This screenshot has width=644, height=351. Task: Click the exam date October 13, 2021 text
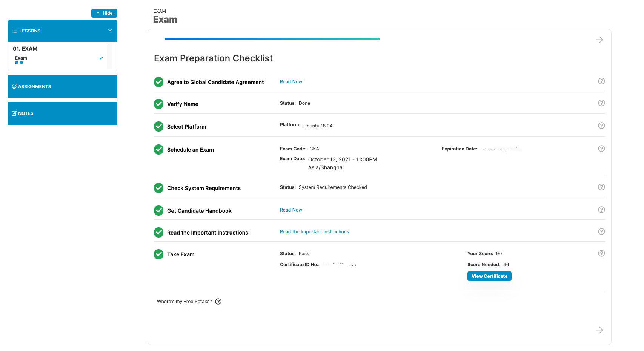(343, 159)
